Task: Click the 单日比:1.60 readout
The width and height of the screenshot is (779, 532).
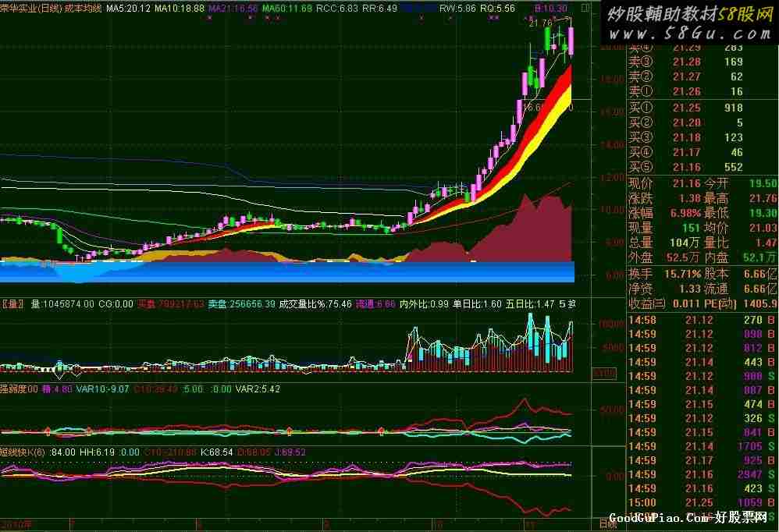Action: tap(477, 303)
